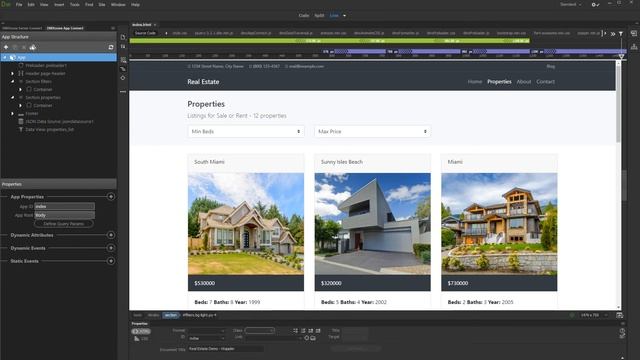Click the JSON Data Source database icon
This screenshot has height=360, width=640.
[x=21, y=121]
